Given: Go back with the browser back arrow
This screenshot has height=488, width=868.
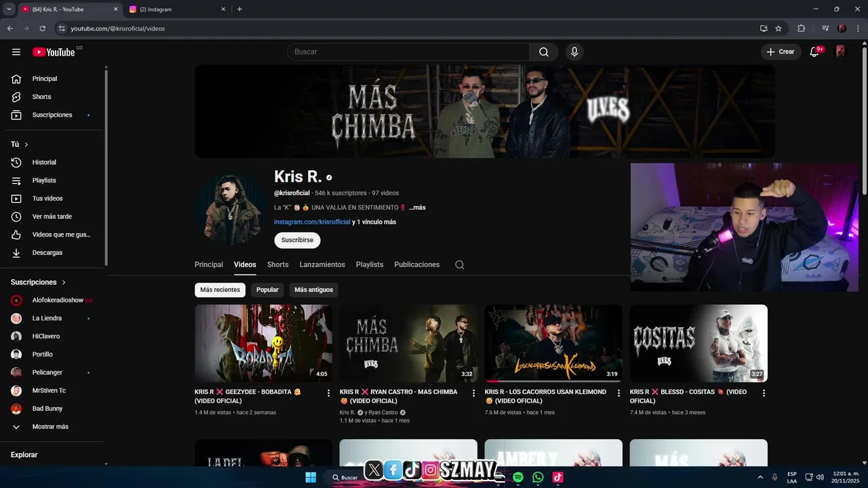Looking at the screenshot, I should coord(9,28).
